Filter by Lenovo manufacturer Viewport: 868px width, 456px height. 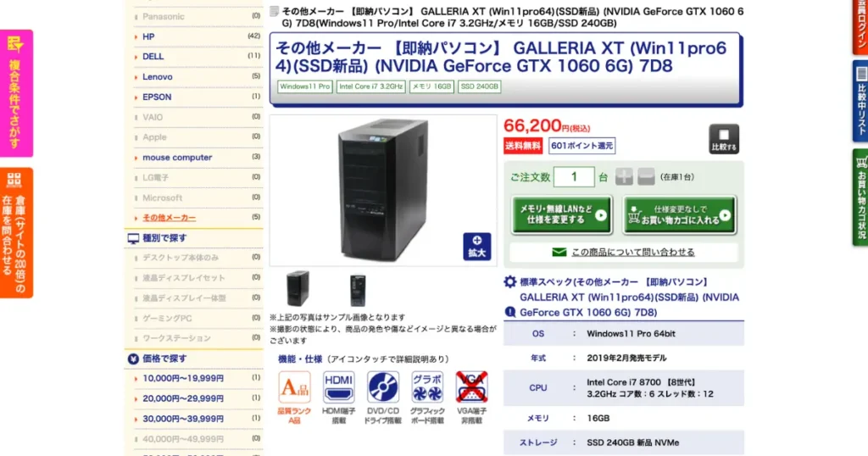(157, 77)
